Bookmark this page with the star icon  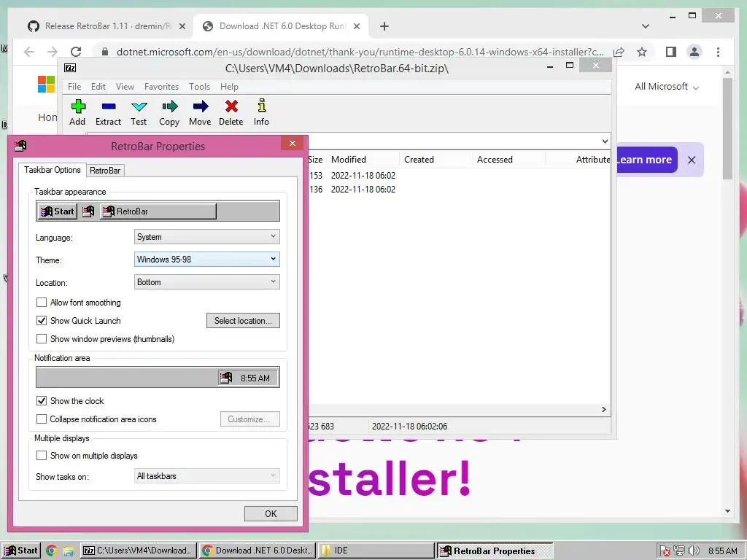(642, 52)
